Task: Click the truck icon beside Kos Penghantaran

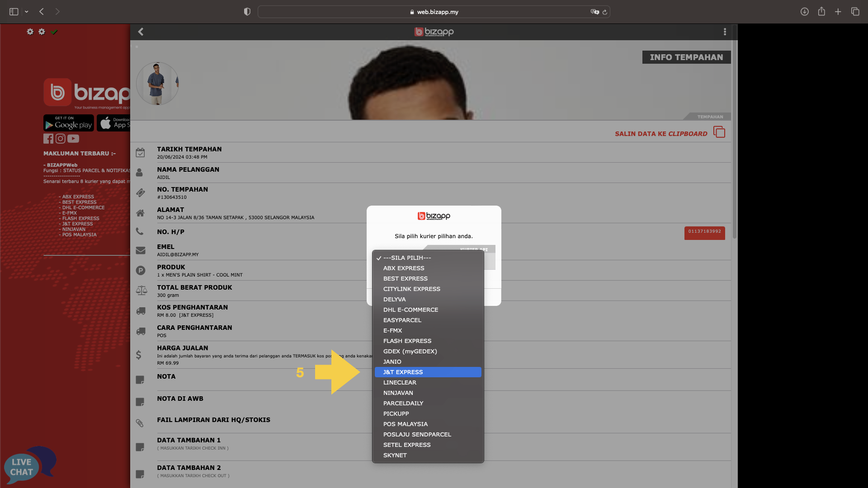Action: tap(141, 311)
